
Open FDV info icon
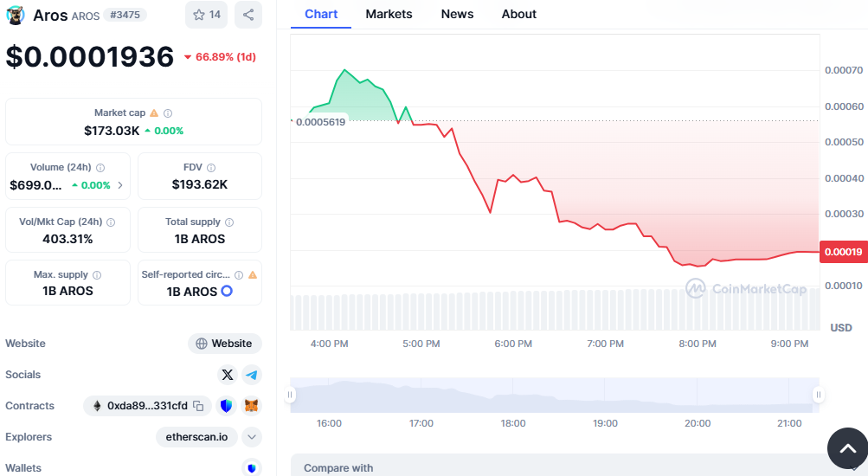(x=211, y=168)
